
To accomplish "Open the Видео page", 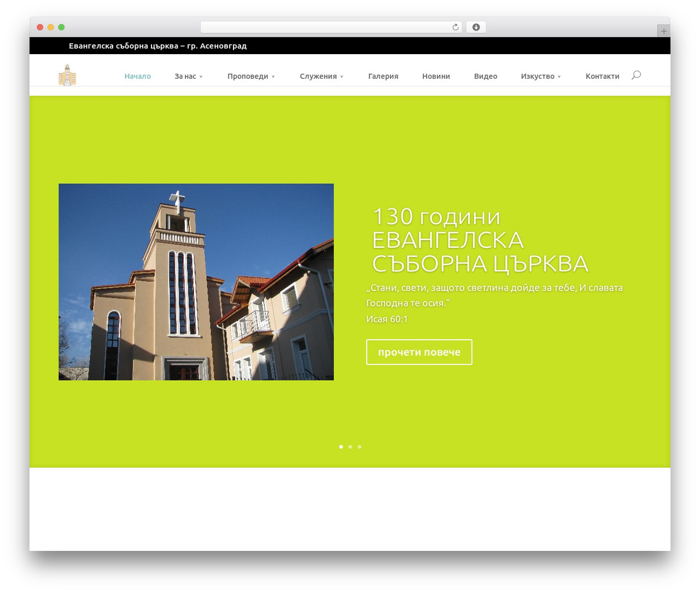I will pos(486,76).
